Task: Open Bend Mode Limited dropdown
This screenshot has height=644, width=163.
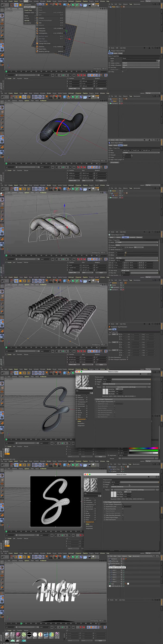Action: pos(141,152)
